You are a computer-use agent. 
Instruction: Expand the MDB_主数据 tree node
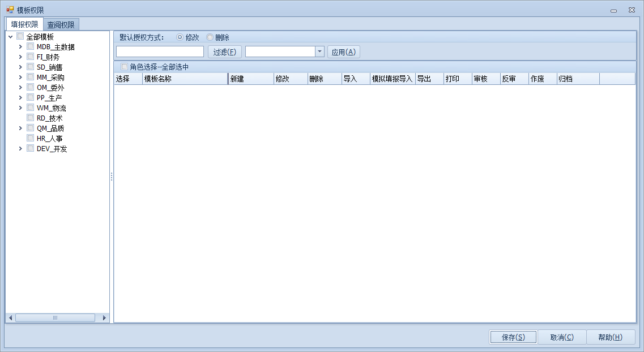pyautogui.click(x=21, y=47)
